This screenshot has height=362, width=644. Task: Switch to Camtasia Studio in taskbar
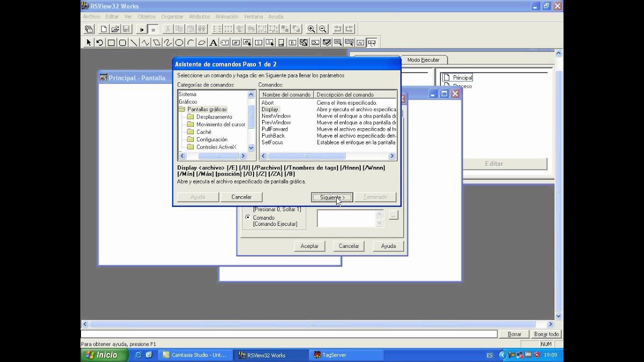coord(195,355)
